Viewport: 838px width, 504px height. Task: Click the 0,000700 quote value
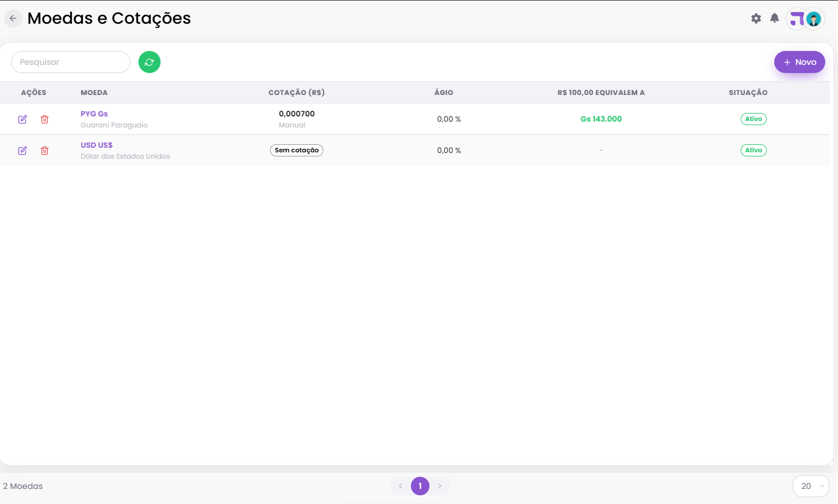(x=297, y=114)
